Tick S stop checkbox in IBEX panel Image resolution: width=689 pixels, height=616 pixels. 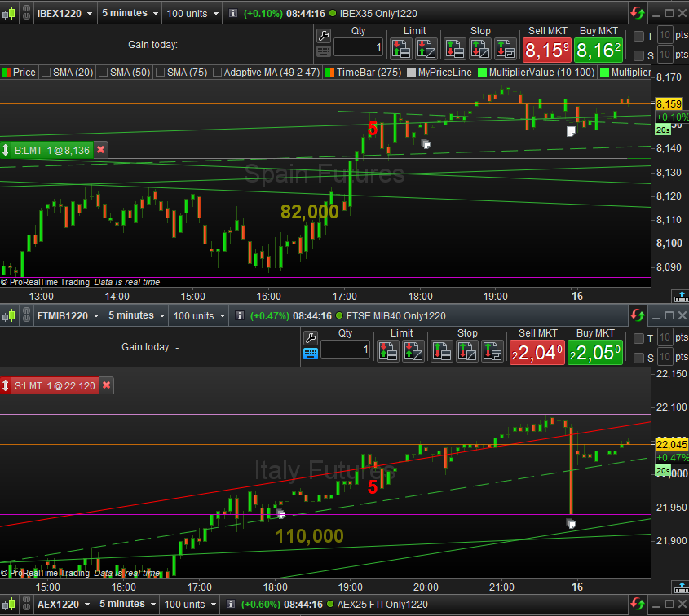pos(639,55)
